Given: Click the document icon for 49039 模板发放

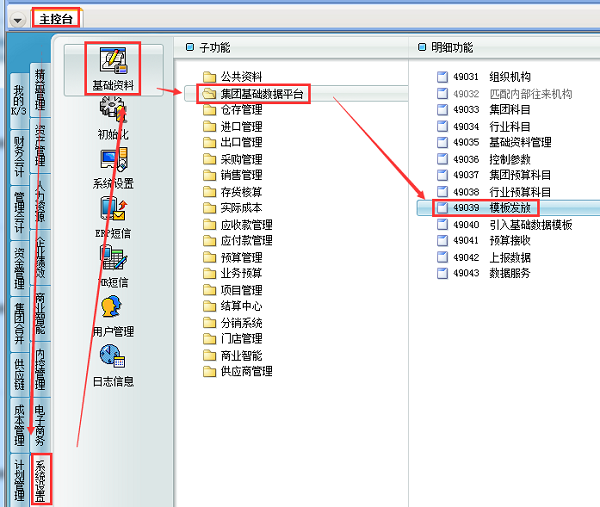Looking at the screenshot, I should click(x=442, y=208).
